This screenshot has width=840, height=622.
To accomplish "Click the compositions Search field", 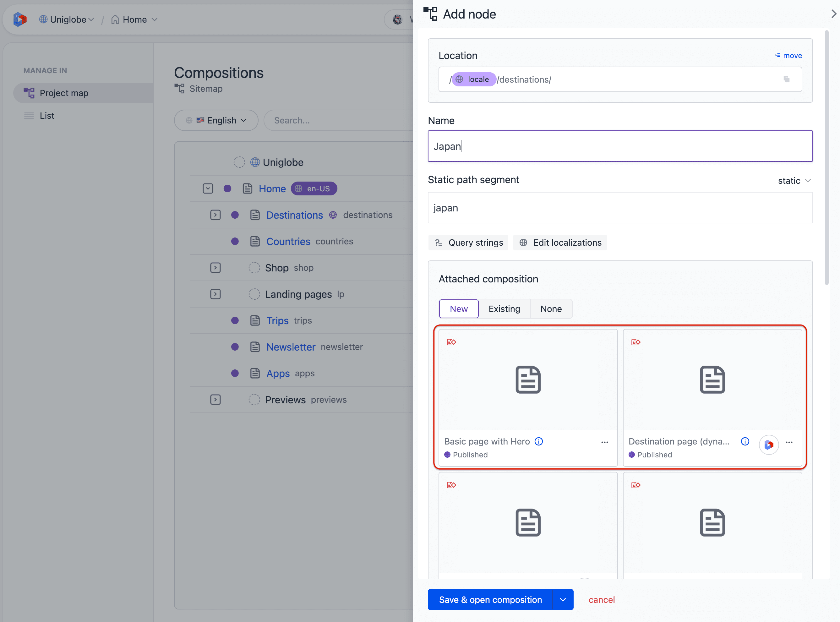I will [338, 121].
